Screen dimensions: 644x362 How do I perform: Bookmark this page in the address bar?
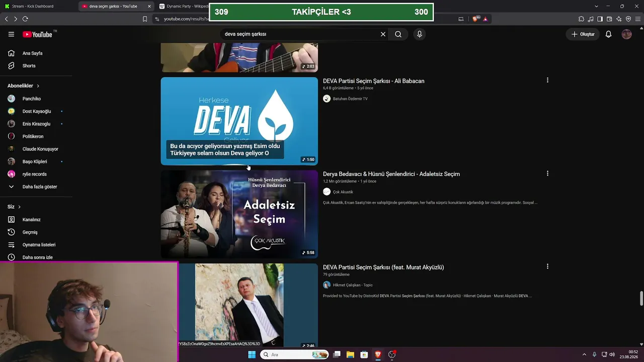tap(145, 19)
